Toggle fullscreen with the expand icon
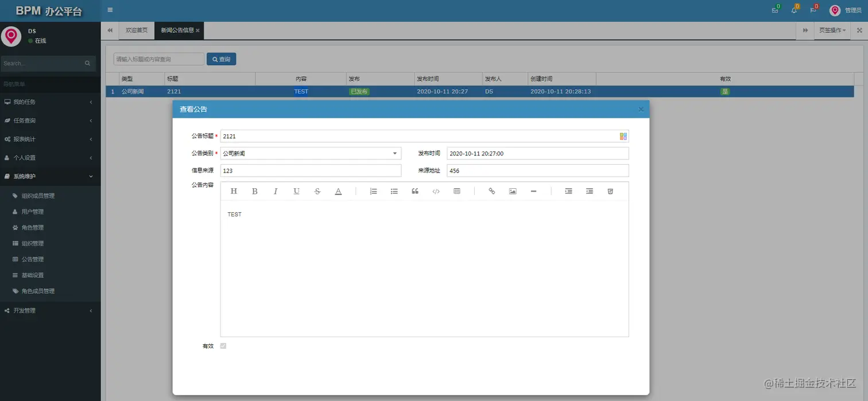Screen dimensions: 868x401 [x=859, y=30]
